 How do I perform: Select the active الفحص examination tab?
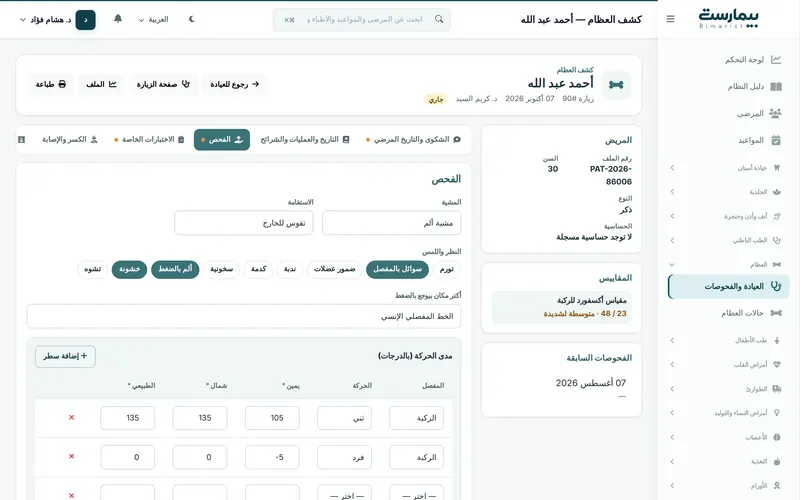click(x=222, y=139)
